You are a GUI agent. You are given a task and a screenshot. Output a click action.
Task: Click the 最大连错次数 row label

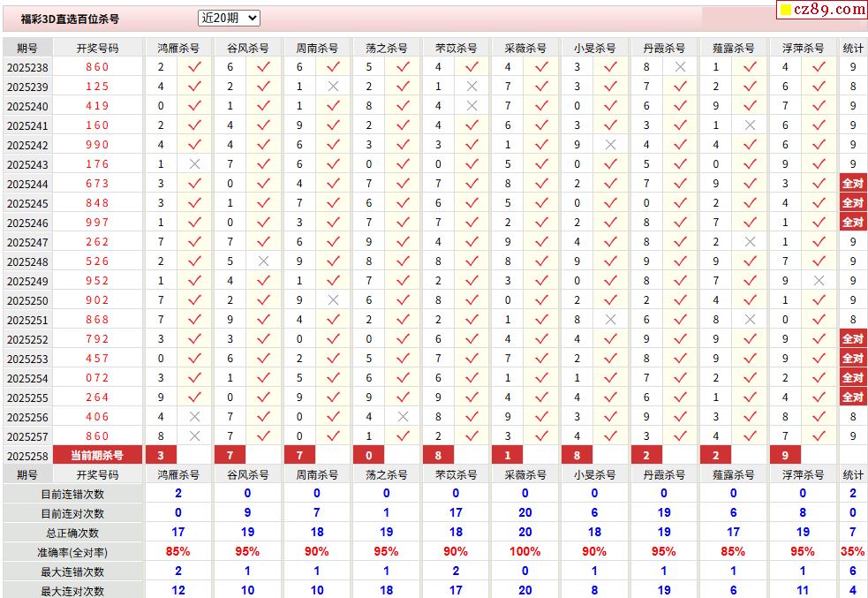72,572
